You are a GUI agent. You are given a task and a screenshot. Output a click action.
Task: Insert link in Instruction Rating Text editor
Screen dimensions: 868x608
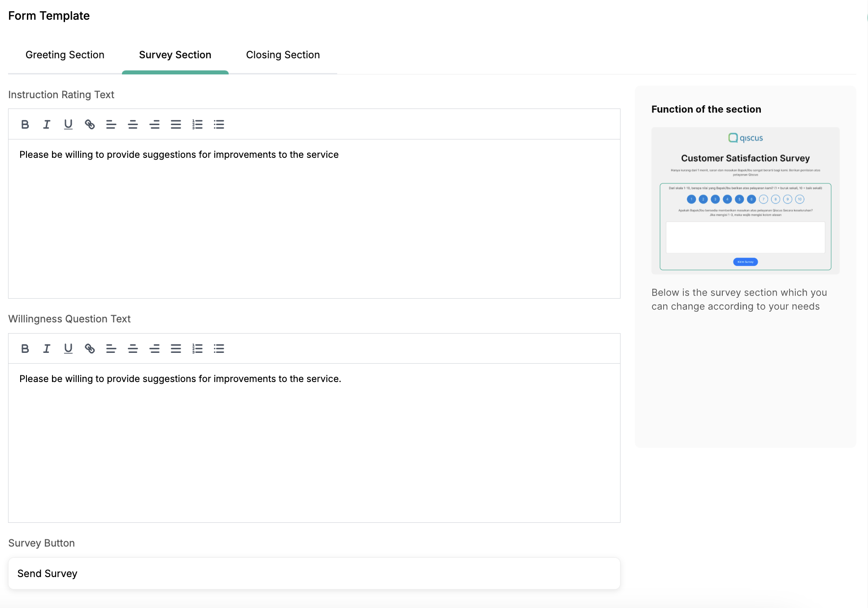(x=90, y=124)
